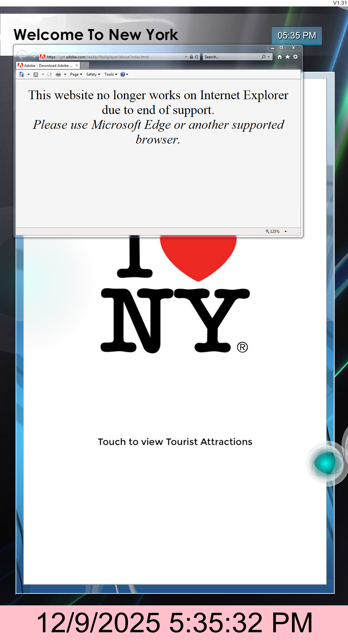348x644 pixels.
Task: Touch to view Tourist Attractions
Action: [x=175, y=441]
